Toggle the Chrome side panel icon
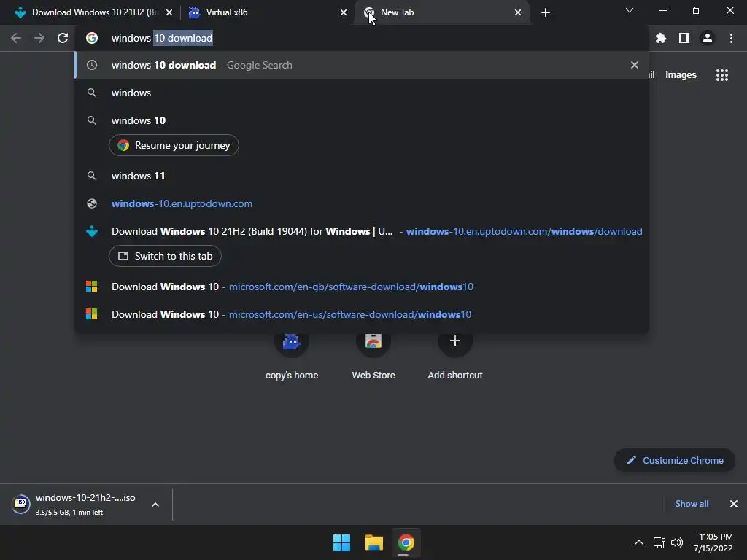Screen dimensions: 747x560 coord(684,38)
